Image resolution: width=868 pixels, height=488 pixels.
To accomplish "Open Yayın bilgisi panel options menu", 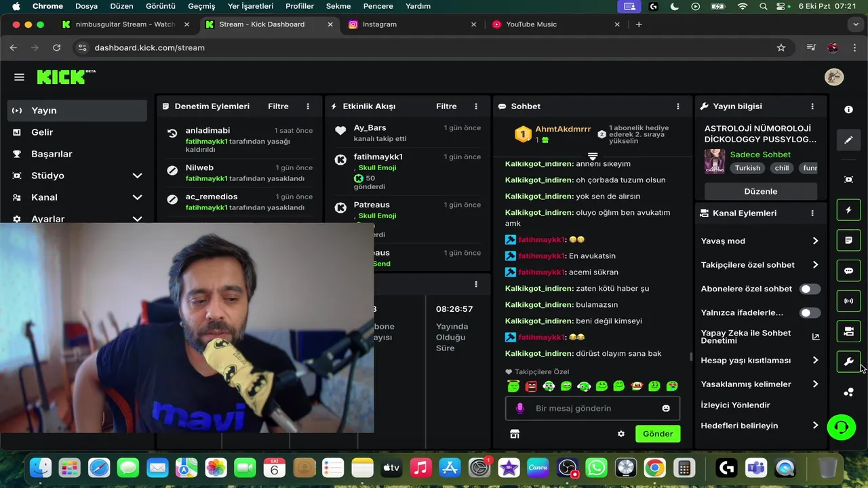I will tap(812, 106).
